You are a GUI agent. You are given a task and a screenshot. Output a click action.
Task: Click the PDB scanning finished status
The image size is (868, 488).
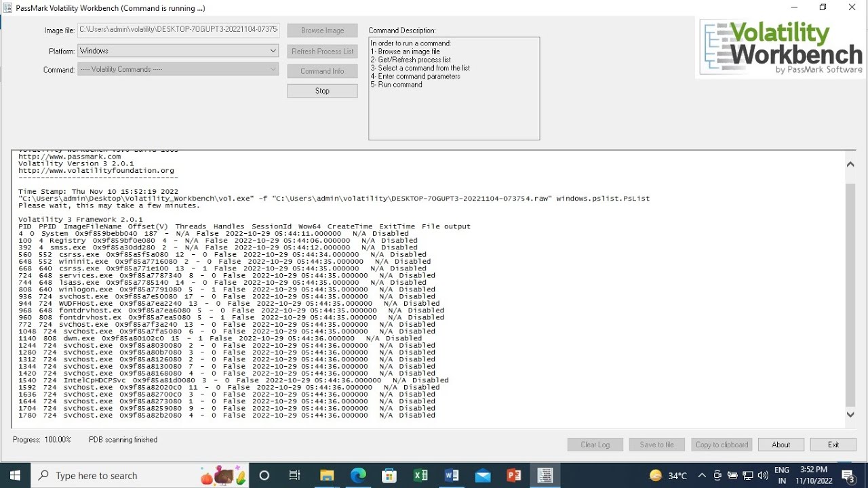(123, 440)
